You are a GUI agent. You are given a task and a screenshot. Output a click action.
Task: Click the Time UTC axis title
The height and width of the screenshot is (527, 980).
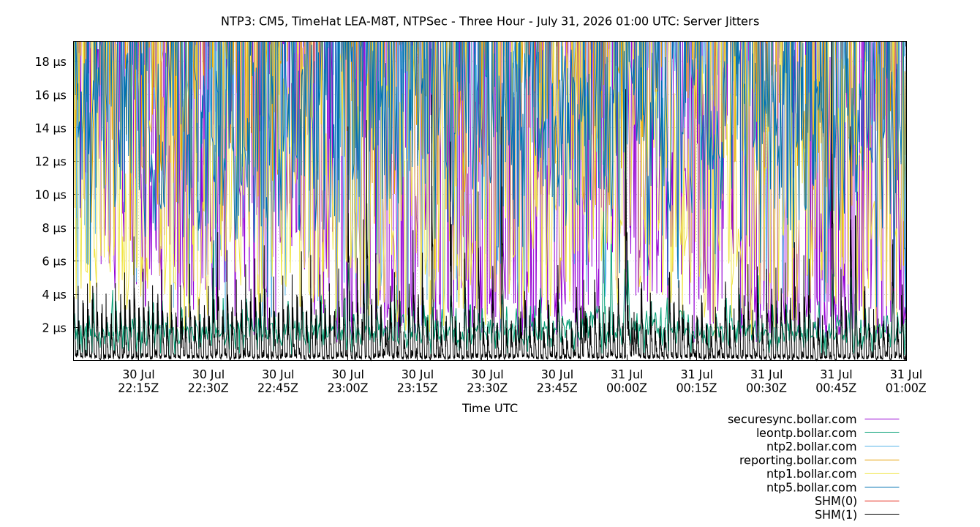point(490,408)
